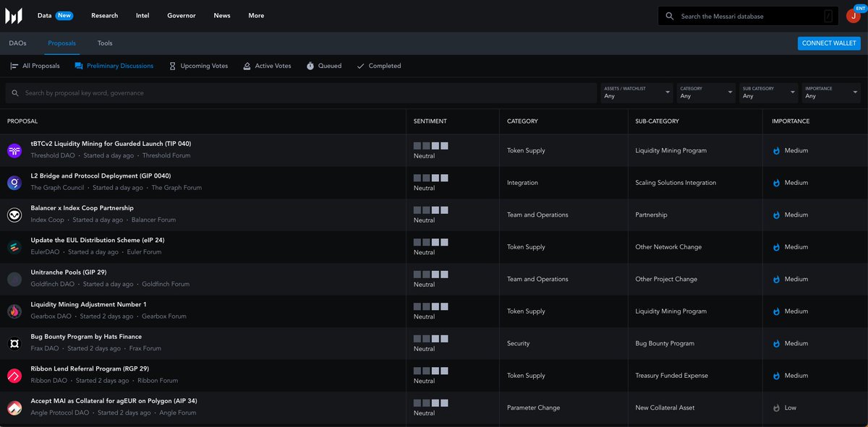The width and height of the screenshot is (868, 427).
Task: Click the Threshold DAO logo icon
Action: coord(14,150)
